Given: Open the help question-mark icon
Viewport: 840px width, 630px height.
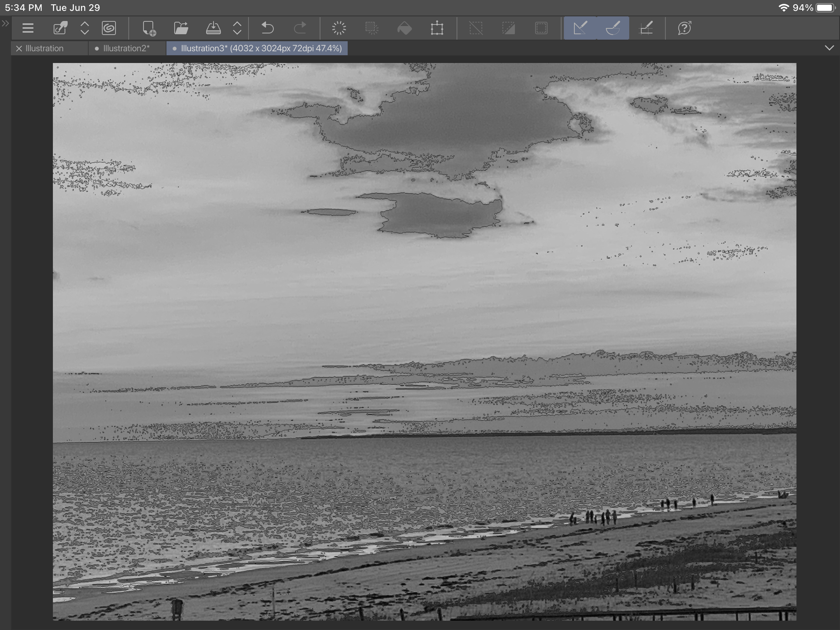Looking at the screenshot, I should 684,28.
